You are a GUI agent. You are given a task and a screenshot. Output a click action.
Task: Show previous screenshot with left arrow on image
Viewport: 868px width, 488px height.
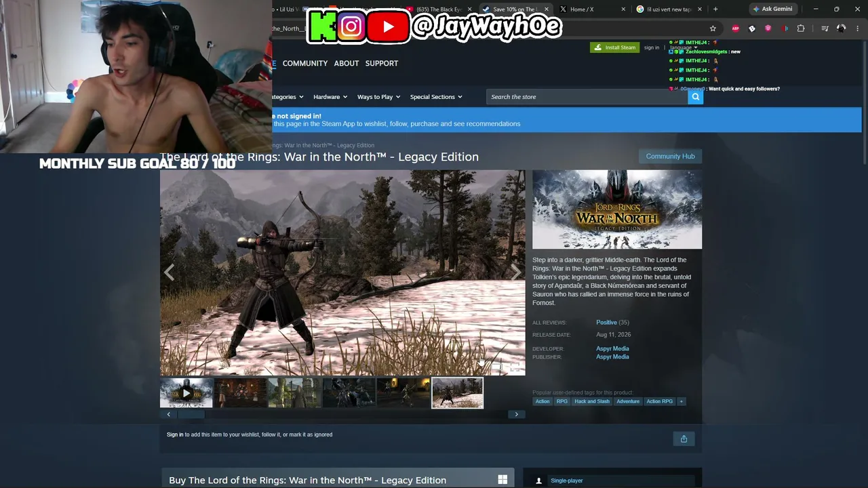click(169, 272)
